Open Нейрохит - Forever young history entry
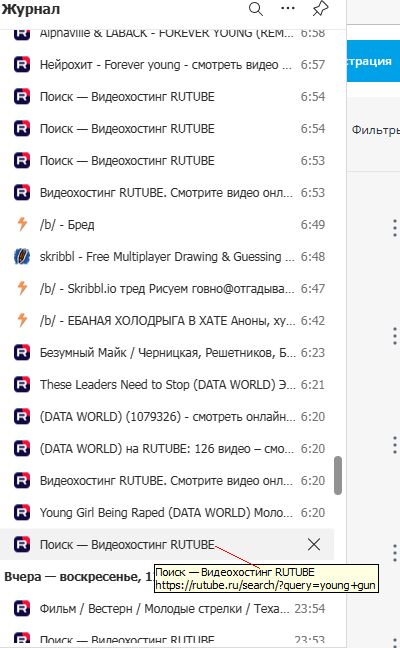The image size is (400, 648). point(167,64)
